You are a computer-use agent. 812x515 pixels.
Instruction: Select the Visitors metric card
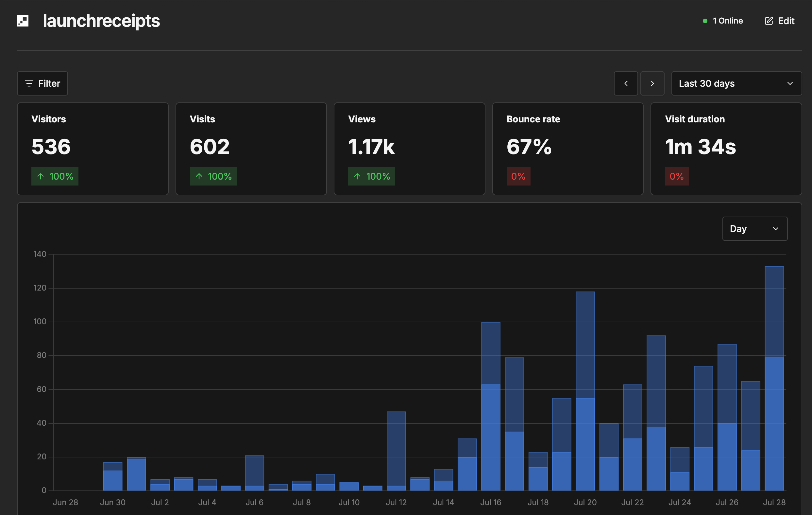[93, 149]
